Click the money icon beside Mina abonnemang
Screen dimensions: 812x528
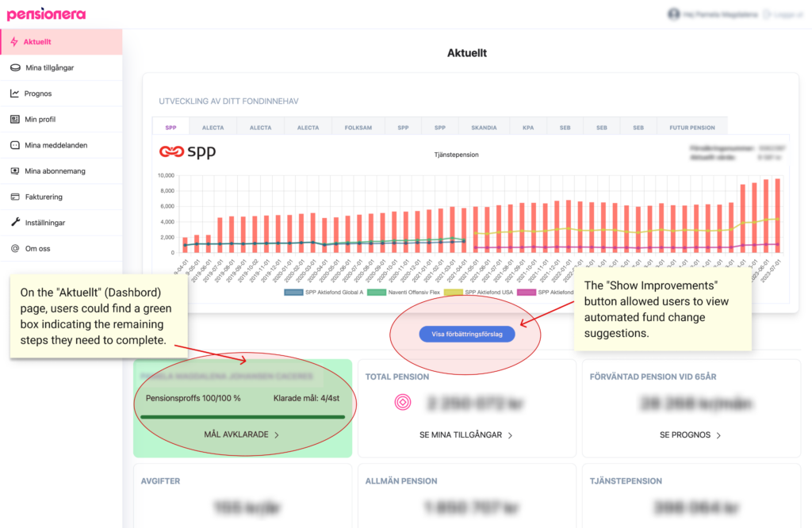point(15,170)
